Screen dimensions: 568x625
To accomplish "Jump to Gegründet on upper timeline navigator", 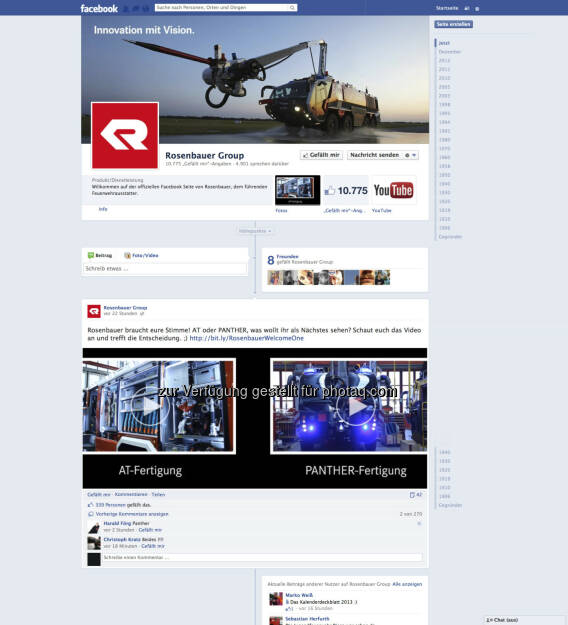I will 450,237.
